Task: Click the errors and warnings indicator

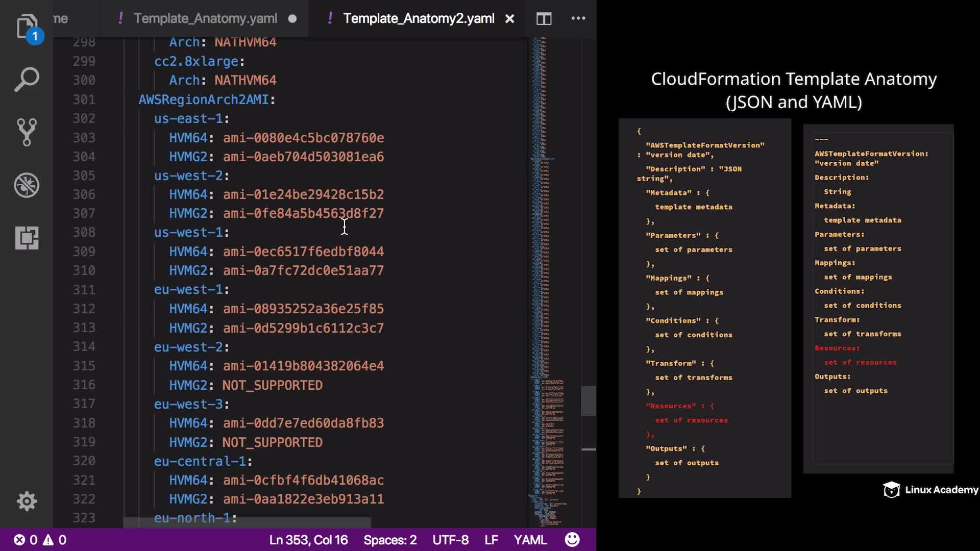Action: (x=40, y=540)
